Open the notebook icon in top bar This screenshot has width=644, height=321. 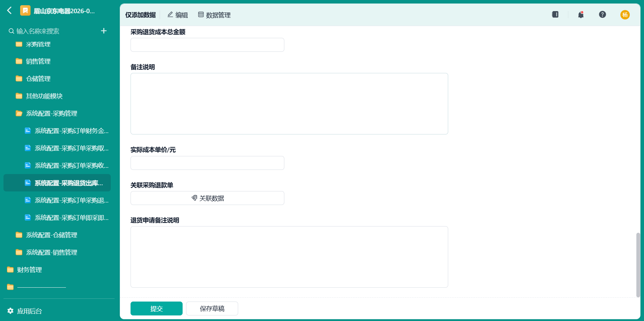[555, 15]
